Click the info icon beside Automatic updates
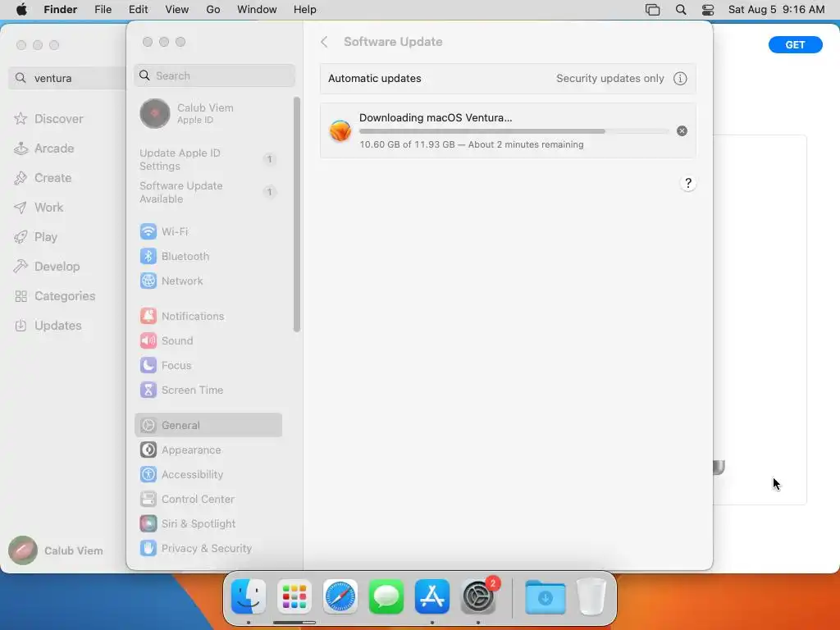The height and width of the screenshot is (630, 840). pyautogui.click(x=680, y=78)
